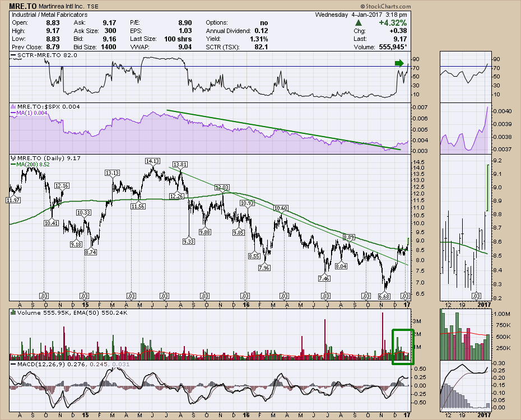
Task: Click the volume bars legend icon
Action: [x=13, y=312]
